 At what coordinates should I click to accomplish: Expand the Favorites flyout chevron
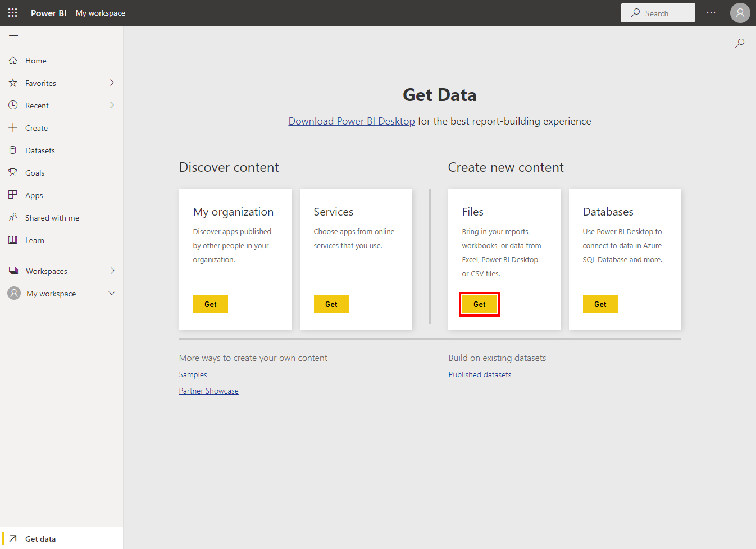[112, 83]
